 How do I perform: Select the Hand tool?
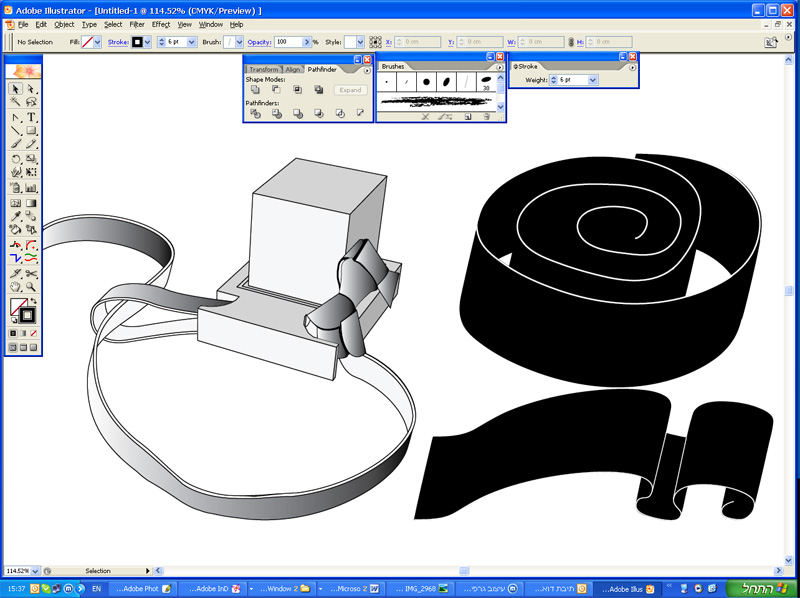pos(16,286)
